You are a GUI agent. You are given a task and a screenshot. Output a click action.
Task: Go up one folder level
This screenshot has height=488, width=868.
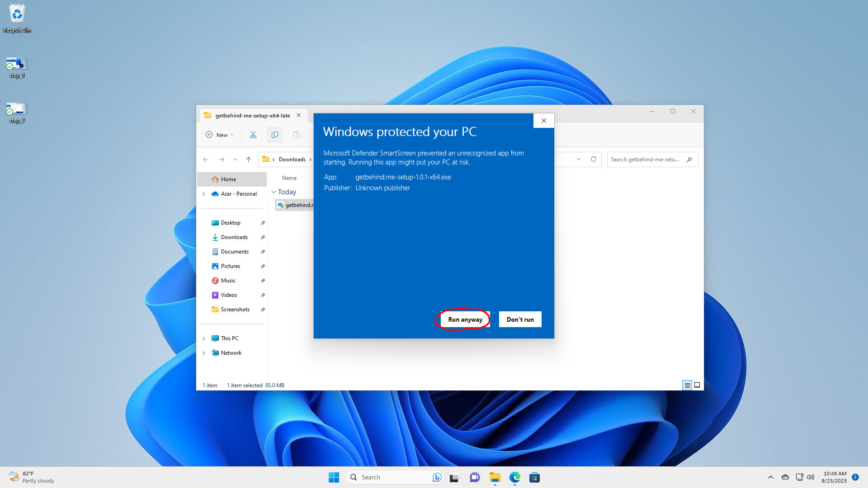[248, 160]
